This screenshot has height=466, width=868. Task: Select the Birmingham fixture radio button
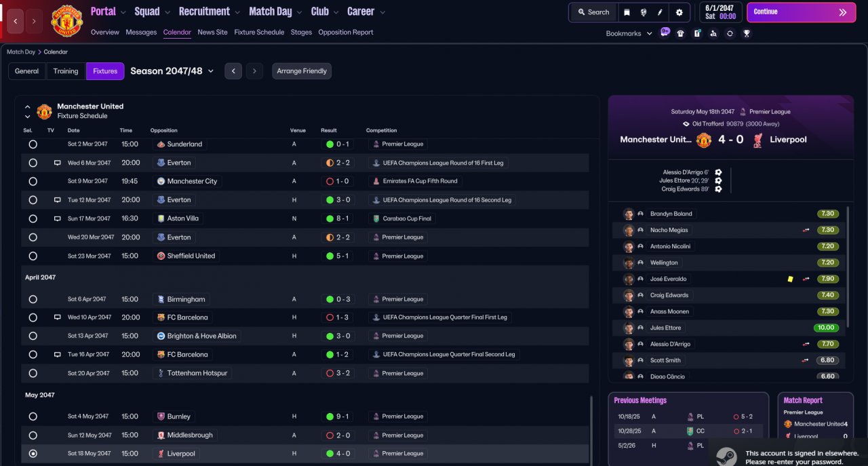pos(33,299)
